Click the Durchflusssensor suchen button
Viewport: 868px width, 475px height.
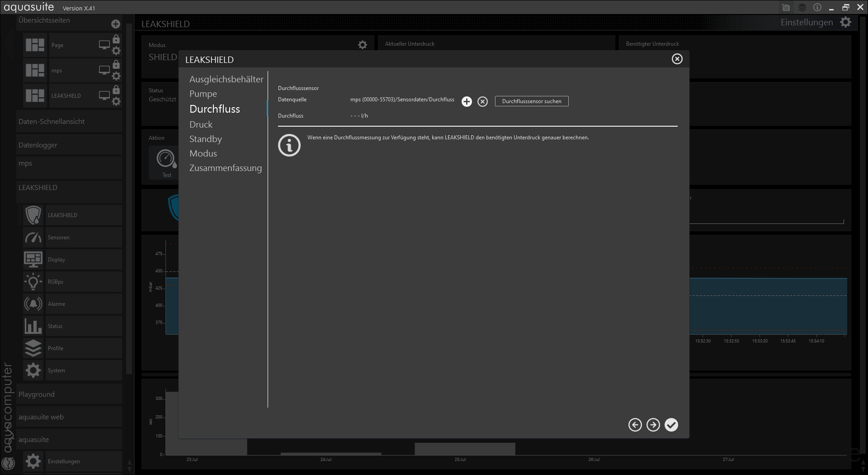click(x=531, y=101)
